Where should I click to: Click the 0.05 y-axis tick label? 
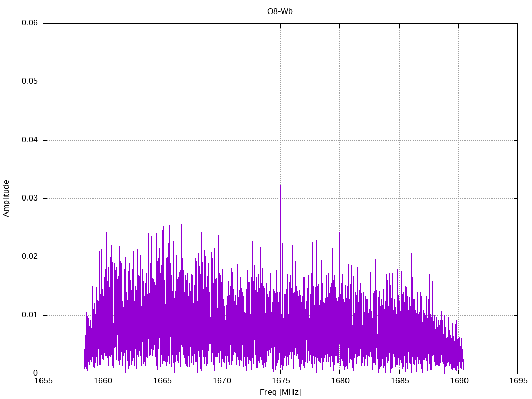click(x=30, y=82)
